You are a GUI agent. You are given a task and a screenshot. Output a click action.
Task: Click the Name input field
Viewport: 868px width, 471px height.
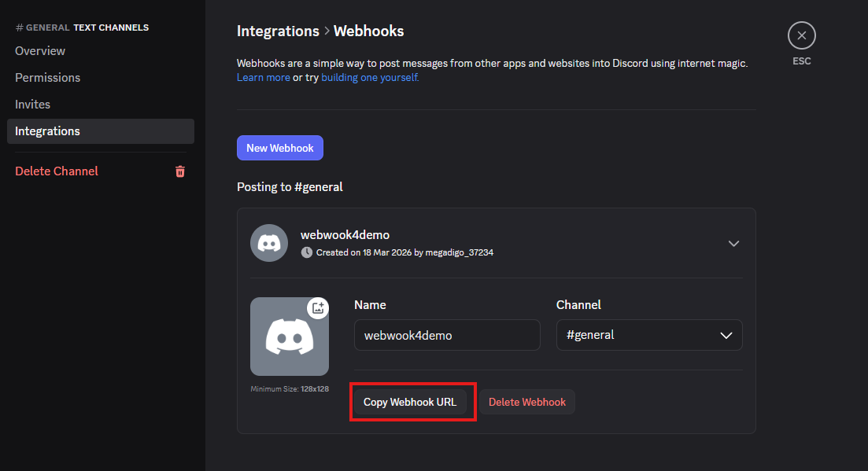coord(446,335)
